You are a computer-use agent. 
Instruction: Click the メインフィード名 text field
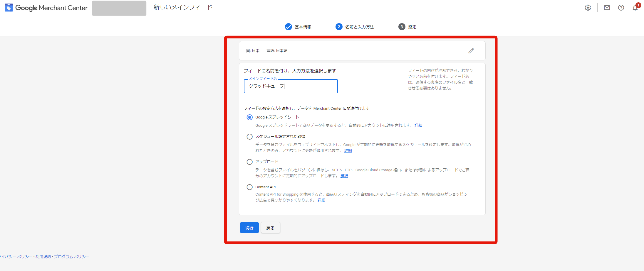click(291, 86)
